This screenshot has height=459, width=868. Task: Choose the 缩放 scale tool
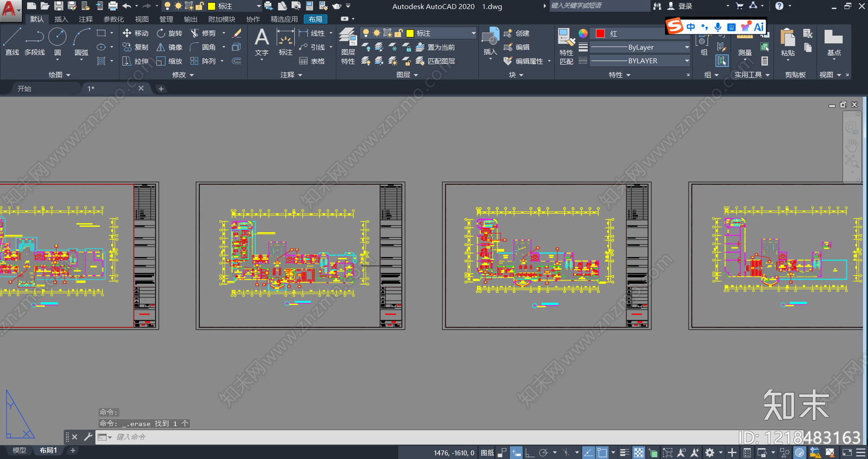(x=170, y=61)
